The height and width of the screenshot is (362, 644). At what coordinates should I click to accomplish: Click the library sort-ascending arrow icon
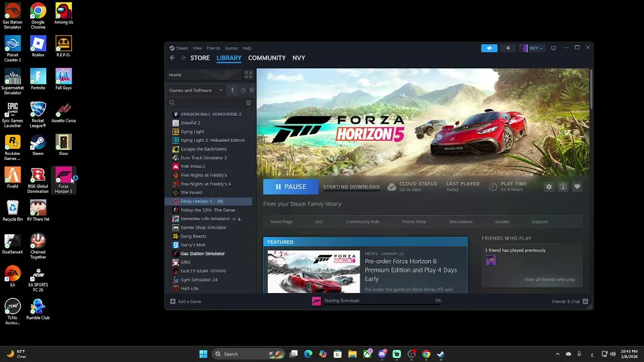[232, 90]
